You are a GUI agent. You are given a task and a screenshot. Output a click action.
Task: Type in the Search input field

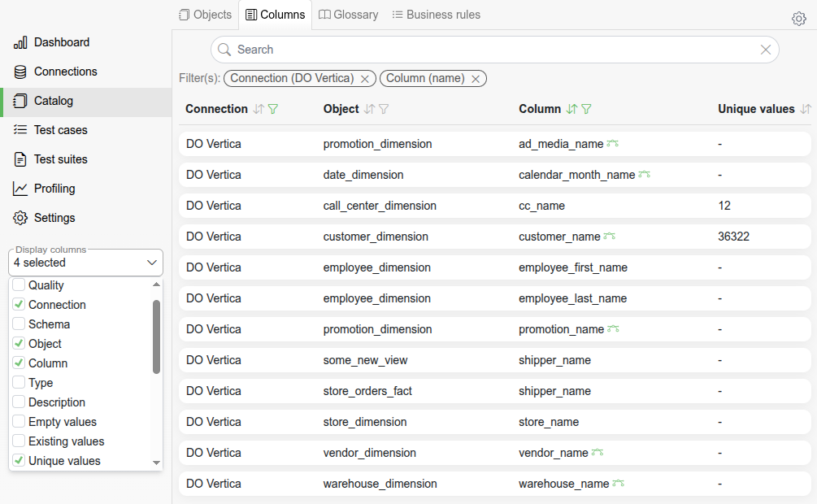tap(488, 50)
